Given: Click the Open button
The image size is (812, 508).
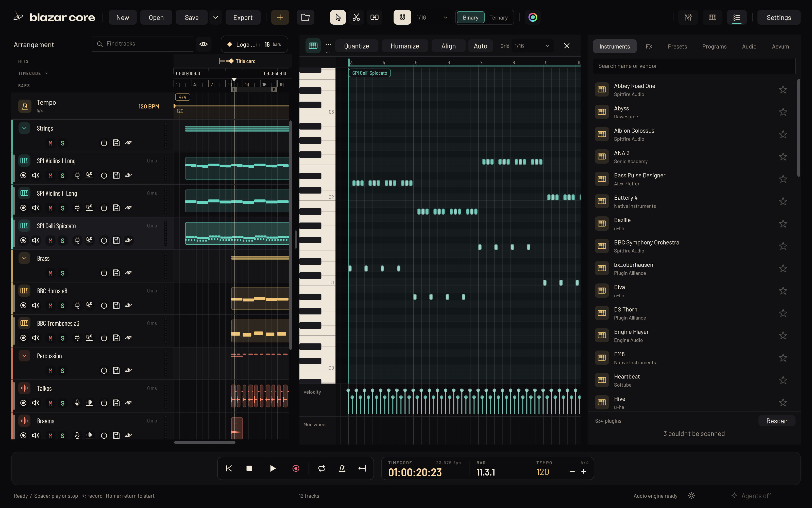Looking at the screenshot, I should 156,18.
